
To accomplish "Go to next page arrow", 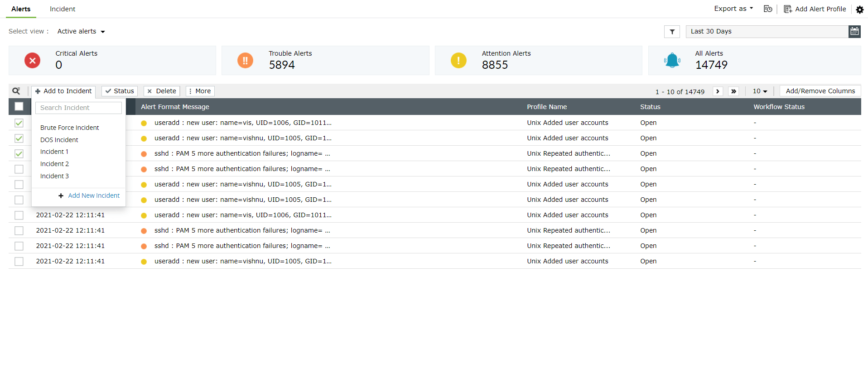I will click(x=718, y=91).
